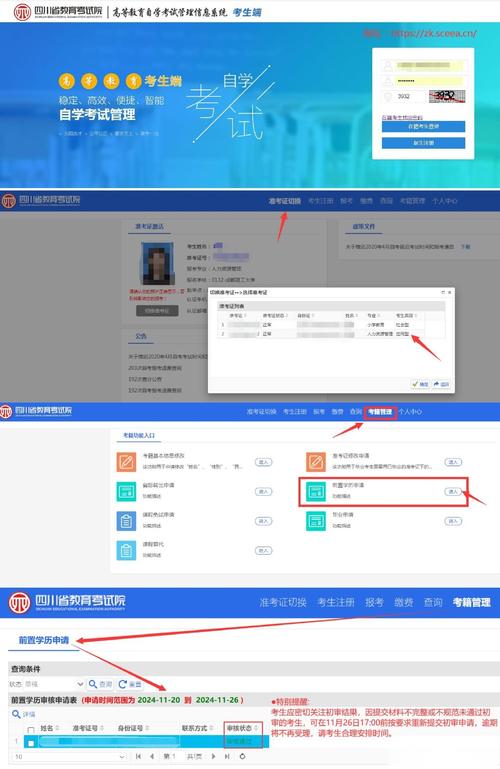500x769 pixels.
Task: Click the green icon beside 毕业申请 entry
Action: tap(316, 521)
